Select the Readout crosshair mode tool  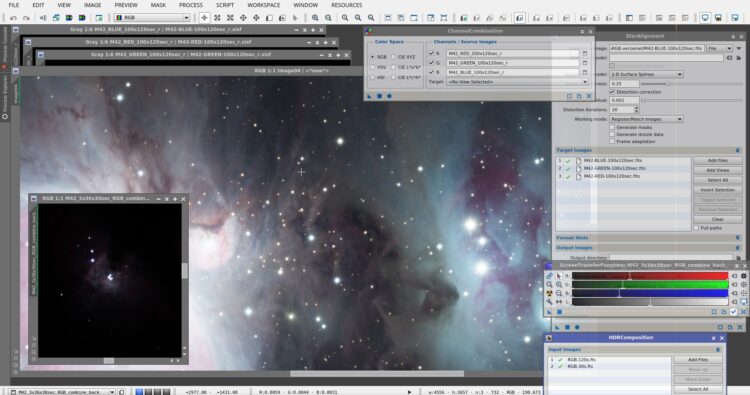(x=204, y=18)
